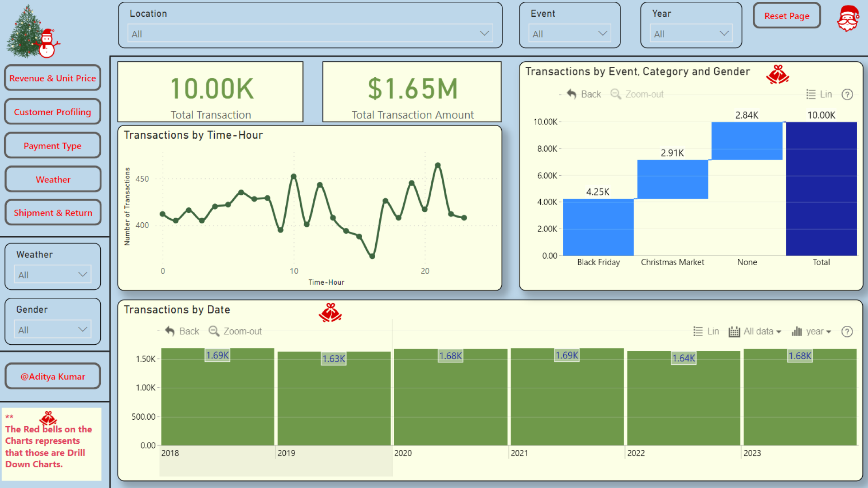The width and height of the screenshot is (868, 488).
Task: Open the Customer Profiling page
Action: click(52, 112)
